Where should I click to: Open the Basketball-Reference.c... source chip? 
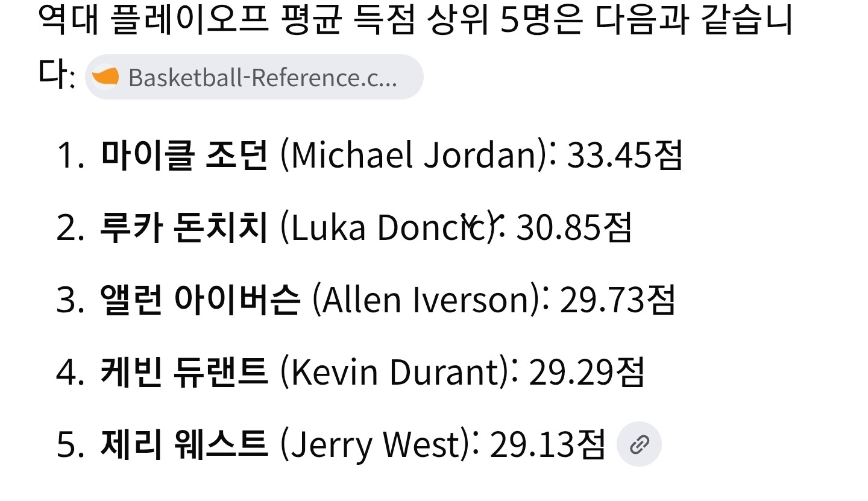point(254,77)
